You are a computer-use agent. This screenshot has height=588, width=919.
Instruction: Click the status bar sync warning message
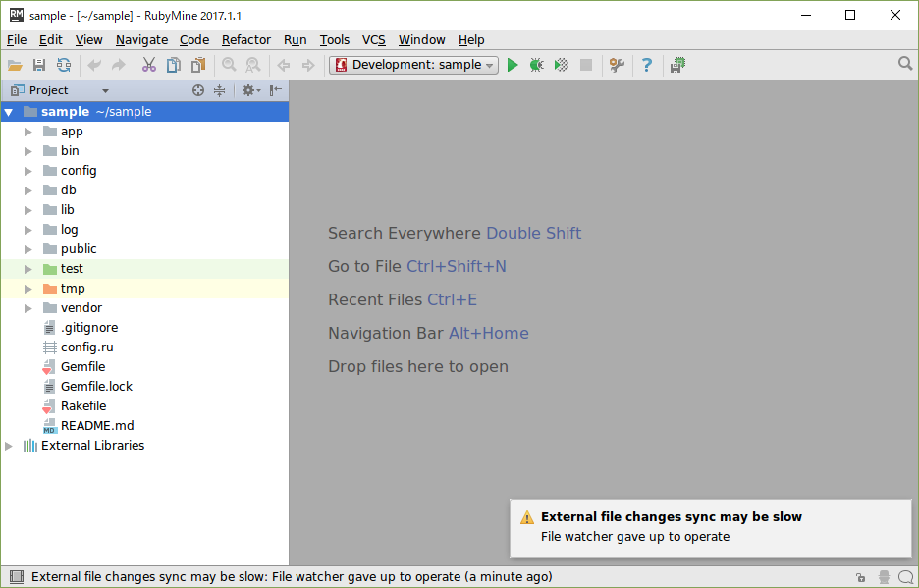(292, 577)
